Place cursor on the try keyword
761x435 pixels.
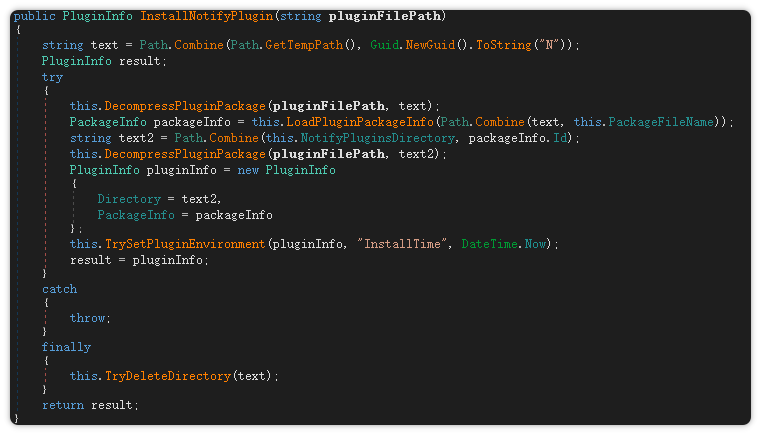point(52,77)
